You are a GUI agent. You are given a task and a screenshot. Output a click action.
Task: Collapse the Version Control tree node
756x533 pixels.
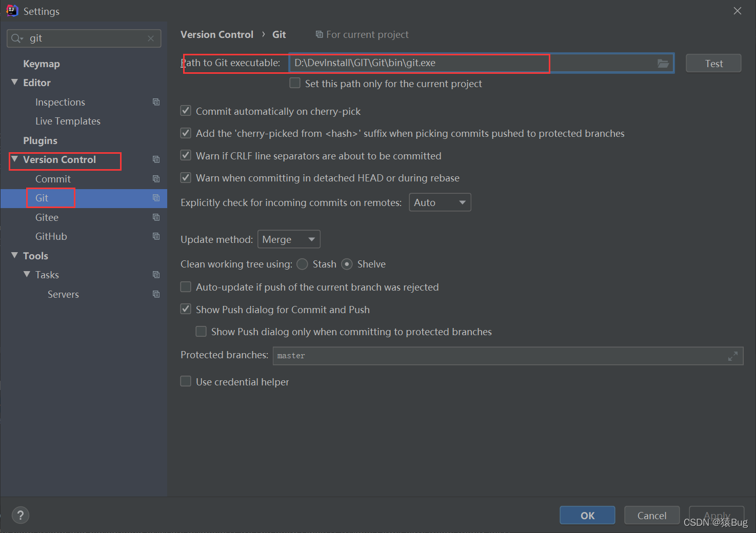[14, 159]
